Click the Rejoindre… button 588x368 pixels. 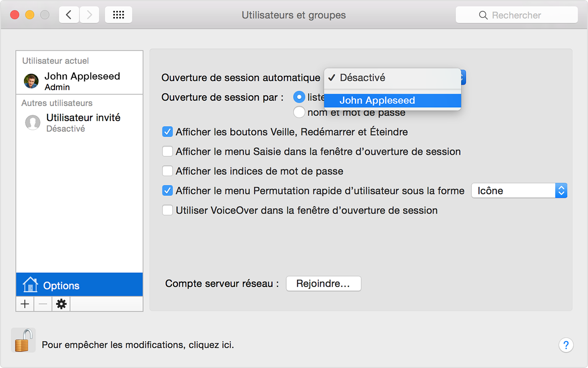(x=323, y=284)
